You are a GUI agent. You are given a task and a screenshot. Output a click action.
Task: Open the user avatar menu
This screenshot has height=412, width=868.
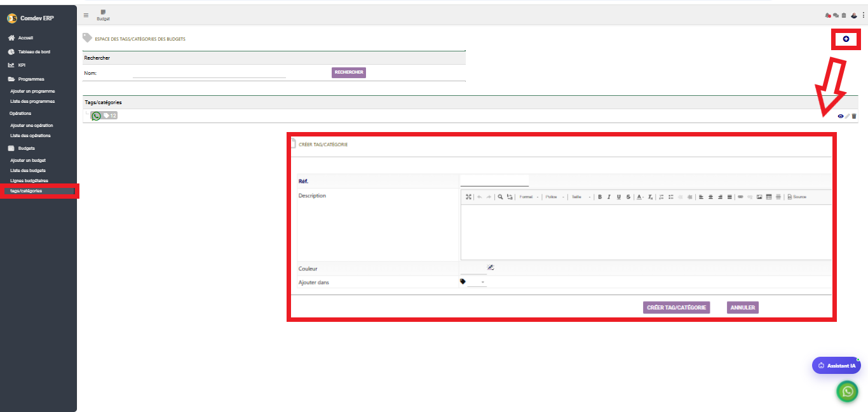click(x=854, y=15)
